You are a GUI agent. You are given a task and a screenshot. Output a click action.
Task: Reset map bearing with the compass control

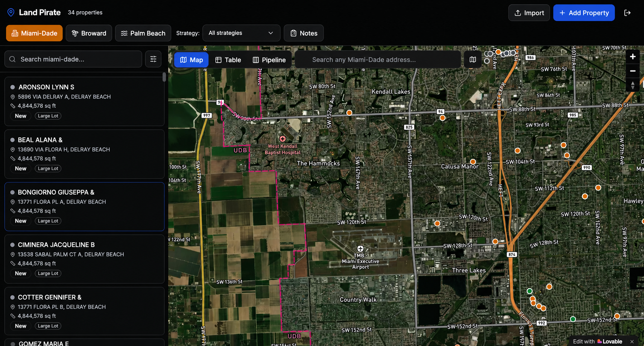pos(633,85)
